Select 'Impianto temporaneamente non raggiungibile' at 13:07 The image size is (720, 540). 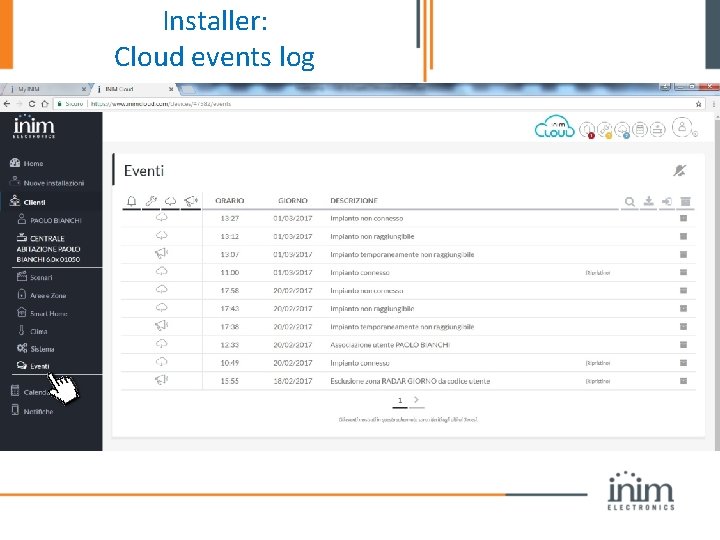[x=402, y=254]
